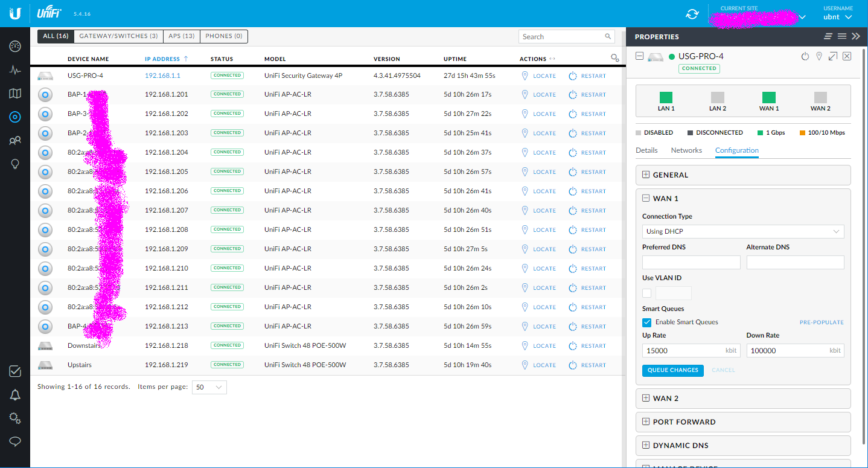Open Items per page dropdown
The height and width of the screenshot is (468, 868).
tap(209, 387)
